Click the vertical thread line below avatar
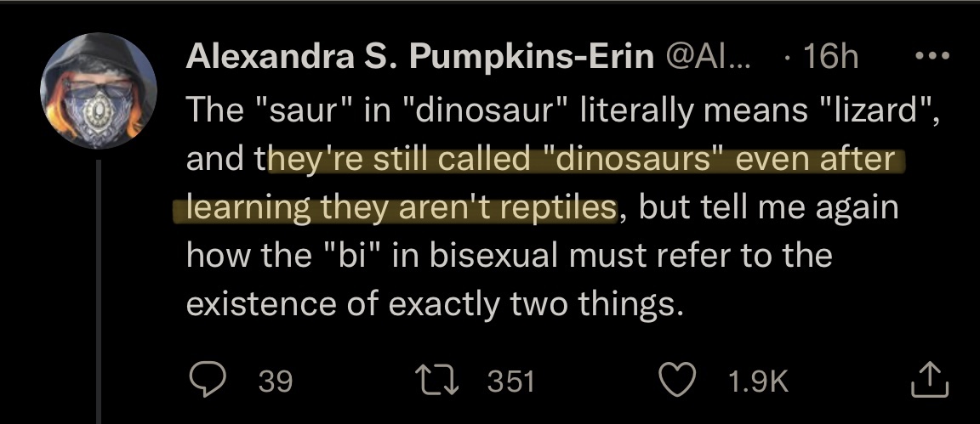This screenshot has height=424, width=980. [x=98, y=291]
